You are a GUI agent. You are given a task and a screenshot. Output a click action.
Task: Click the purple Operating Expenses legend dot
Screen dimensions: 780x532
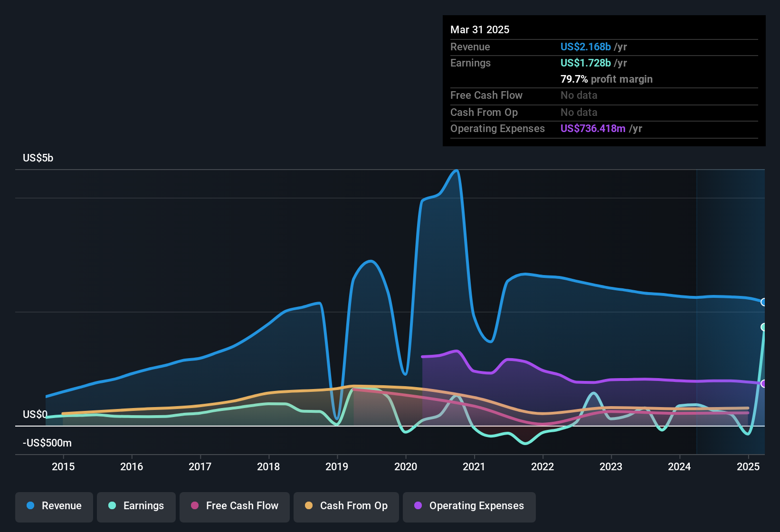418,506
